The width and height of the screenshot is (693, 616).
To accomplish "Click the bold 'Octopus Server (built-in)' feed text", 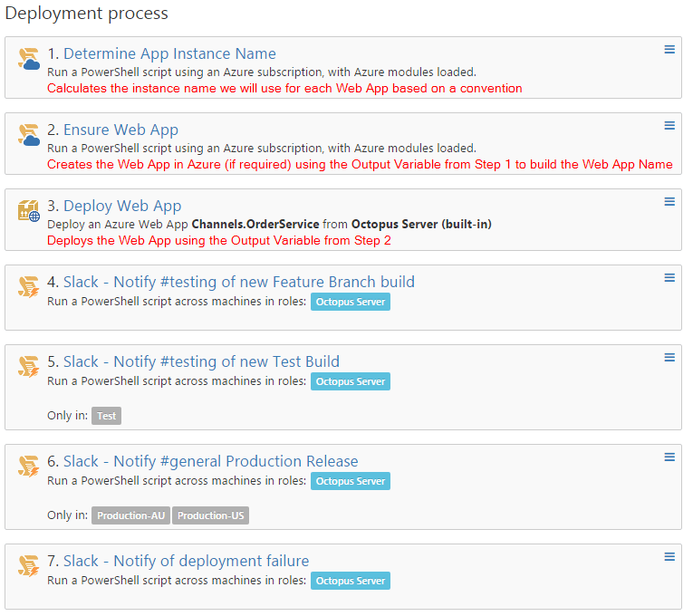I will click(421, 224).
